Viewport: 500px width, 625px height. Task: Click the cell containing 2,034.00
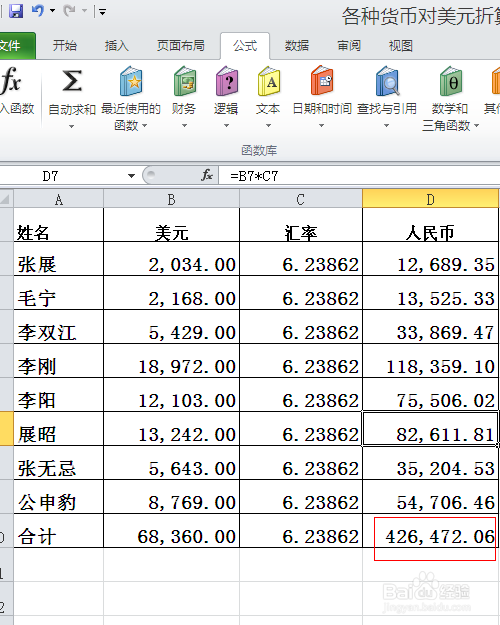point(171,259)
